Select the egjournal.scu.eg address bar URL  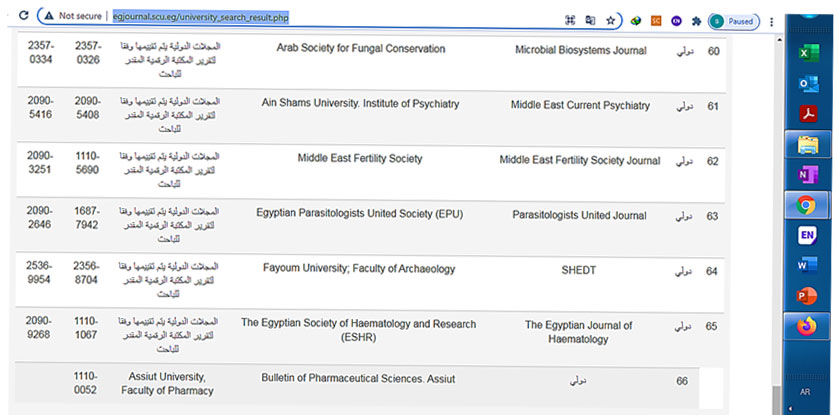[x=200, y=17]
